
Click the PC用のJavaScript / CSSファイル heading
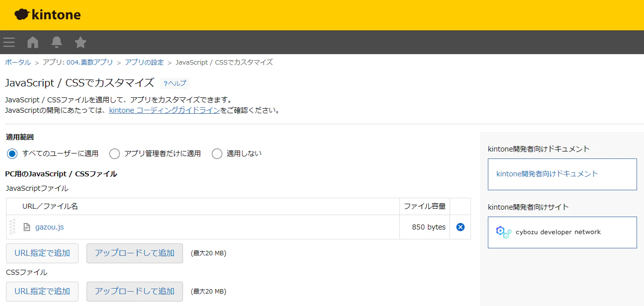click(61, 174)
